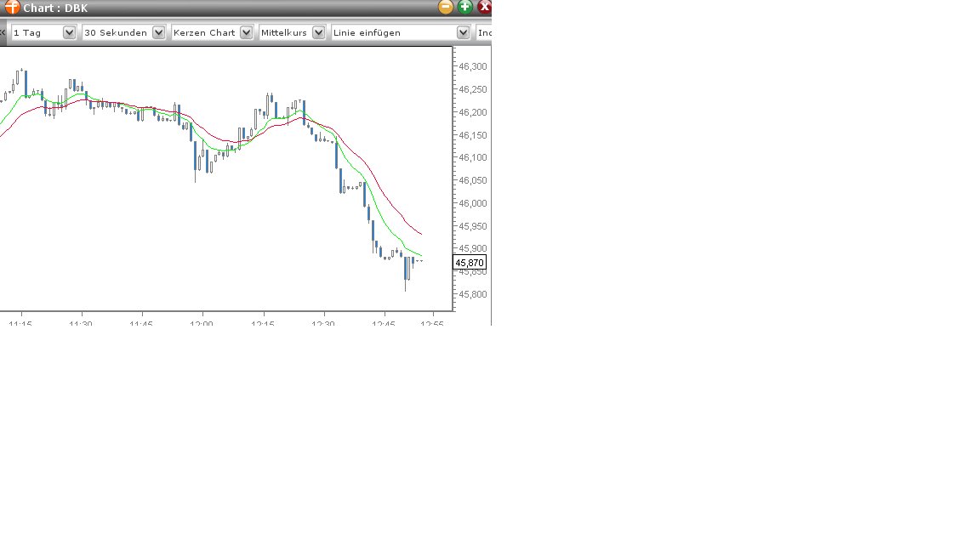Image resolution: width=980 pixels, height=551 pixels.
Task: Collapse the toolbar using the left chevron icon
Action: click(x=3, y=31)
